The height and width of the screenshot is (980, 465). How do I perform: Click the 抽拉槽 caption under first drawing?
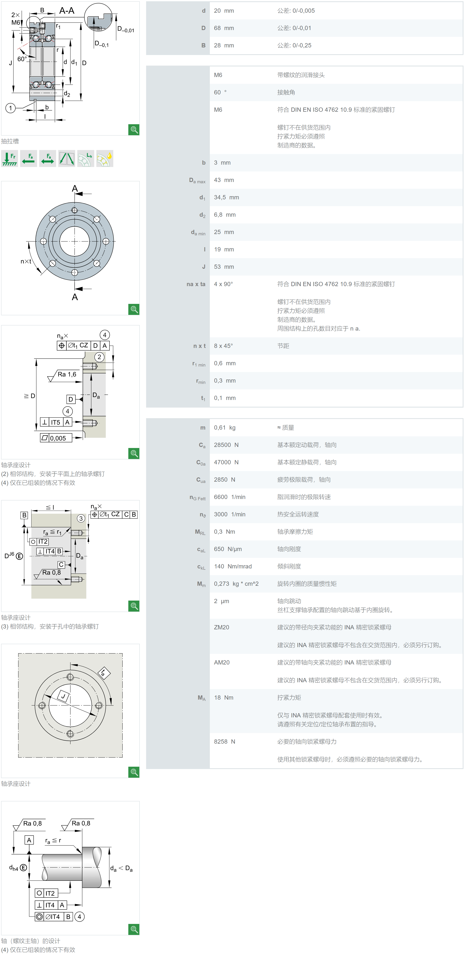click(10, 141)
